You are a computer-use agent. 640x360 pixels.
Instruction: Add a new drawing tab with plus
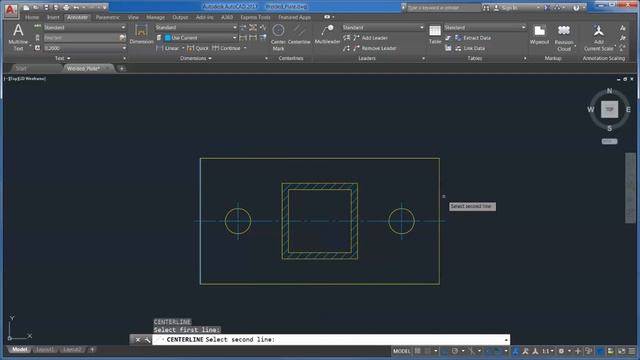coord(122,69)
